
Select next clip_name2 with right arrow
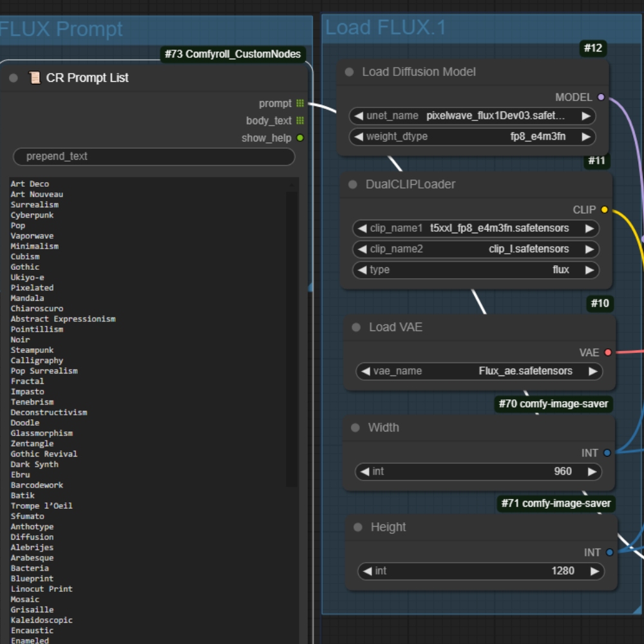tap(589, 249)
